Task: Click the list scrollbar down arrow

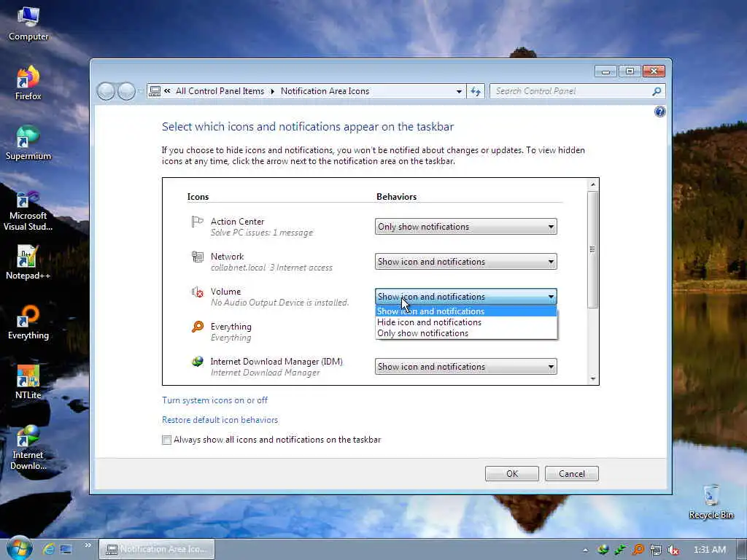Action: tap(592, 379)
